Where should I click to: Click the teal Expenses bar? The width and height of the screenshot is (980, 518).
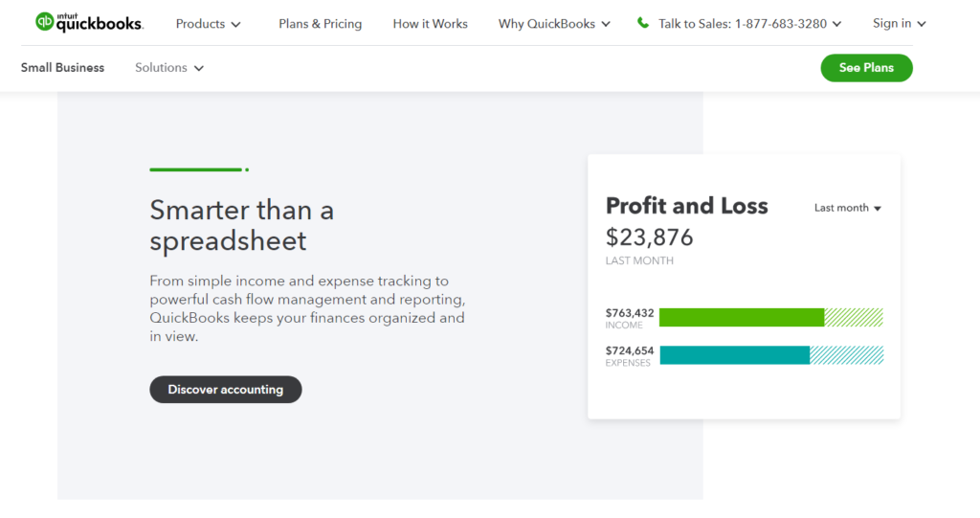pyautogui.click(x=734, y=354)
